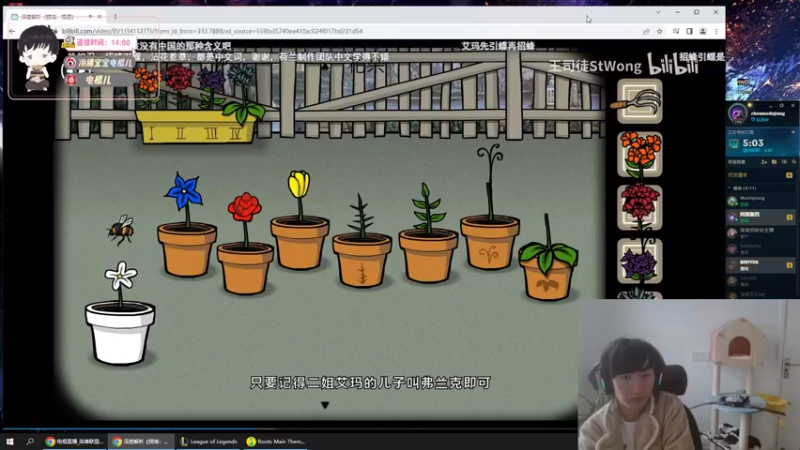Screen dimensions: 800x450
Task: Click the red rose flower pot
Action: click(245, 244)
